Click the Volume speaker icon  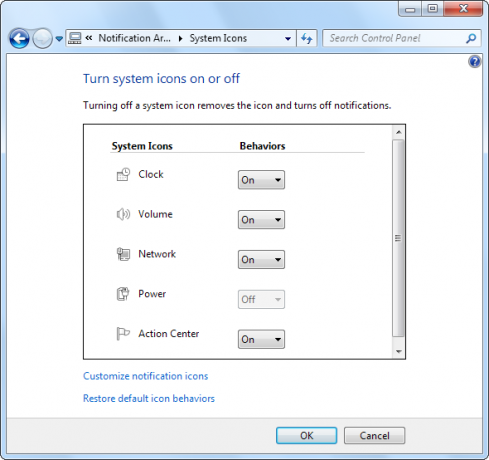coord(123,214)
